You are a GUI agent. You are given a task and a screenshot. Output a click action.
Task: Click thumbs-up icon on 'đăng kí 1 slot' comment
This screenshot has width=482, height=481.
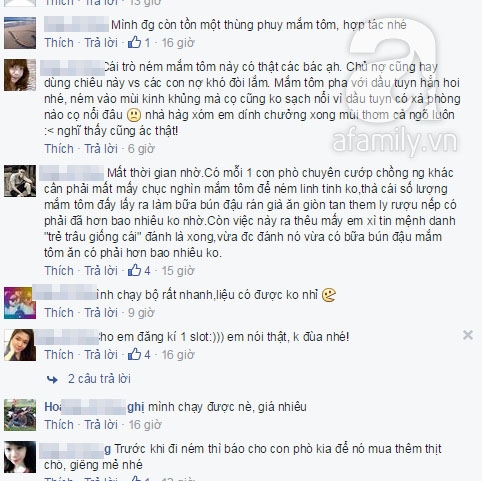(135, 354)
